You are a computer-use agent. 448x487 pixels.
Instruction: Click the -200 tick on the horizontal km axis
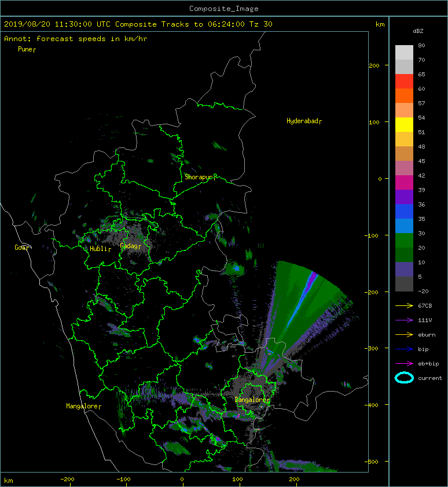(67, 479)
